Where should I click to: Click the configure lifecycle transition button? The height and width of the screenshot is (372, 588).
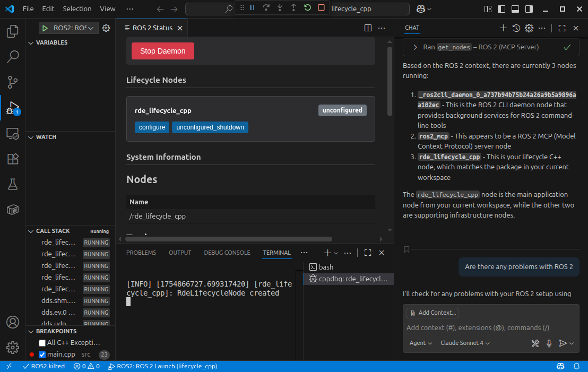coord(152,127)
